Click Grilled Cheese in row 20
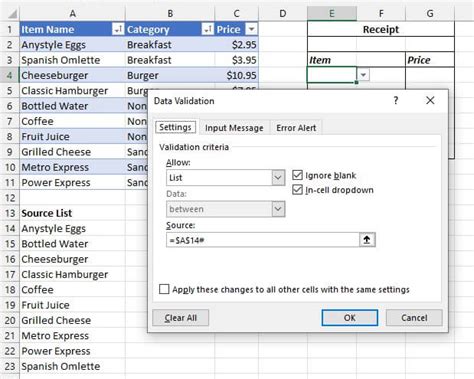The height and width of the screenshot is (379, 474). pos(72,321)
